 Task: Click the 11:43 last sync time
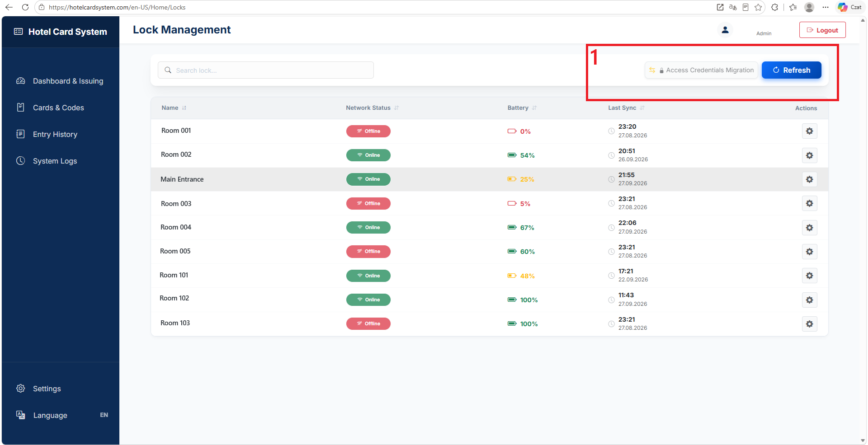626,295
